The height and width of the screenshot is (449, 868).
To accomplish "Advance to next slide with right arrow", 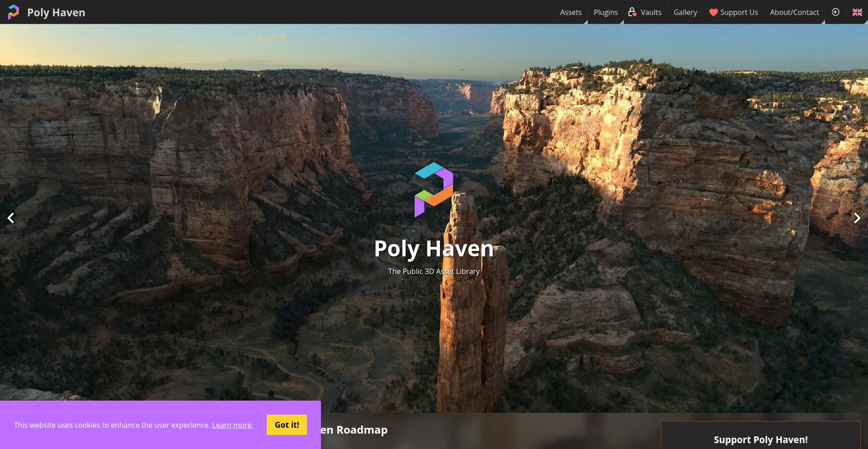I will [x=857, y=218].
